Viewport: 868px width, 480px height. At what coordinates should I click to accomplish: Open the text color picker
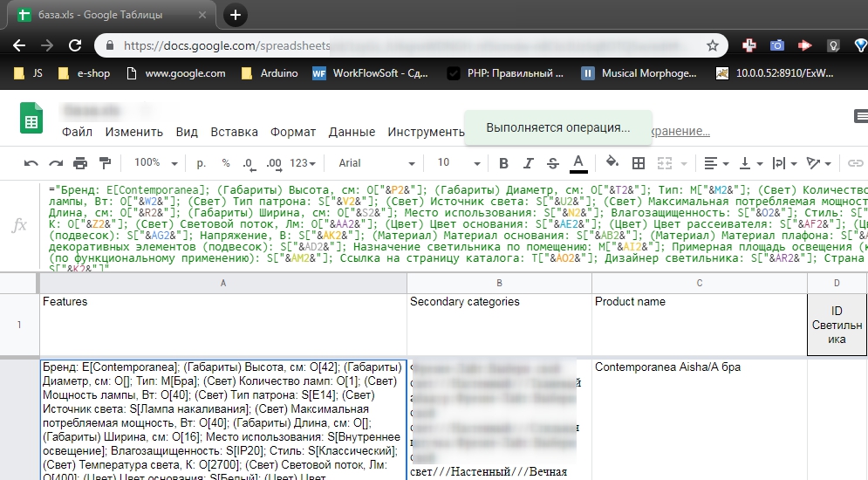578,163
